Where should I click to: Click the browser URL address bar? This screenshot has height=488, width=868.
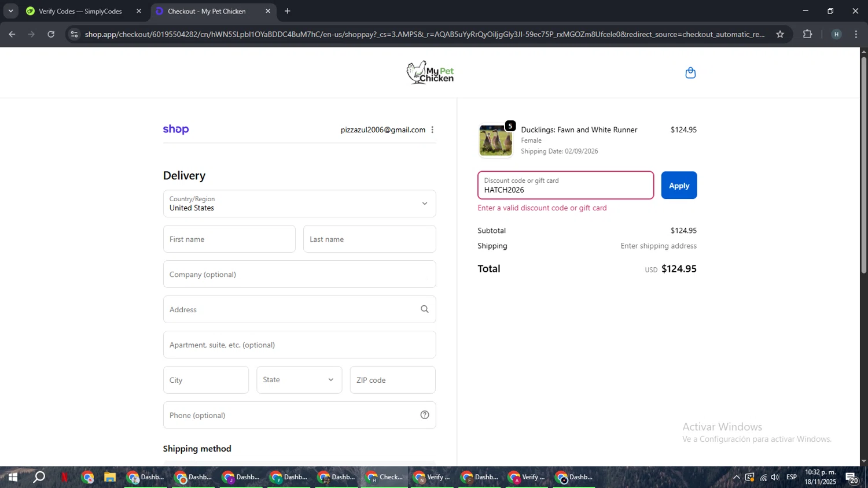tap(424, 34)
